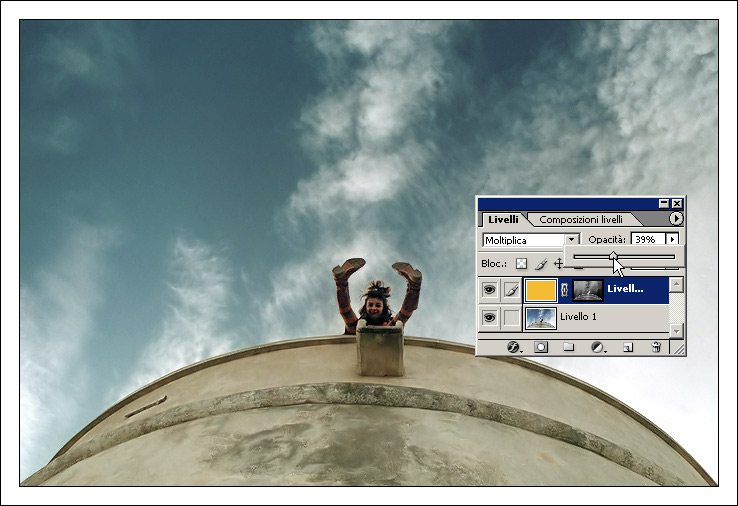Close the Livelli palette

[677, 203]
